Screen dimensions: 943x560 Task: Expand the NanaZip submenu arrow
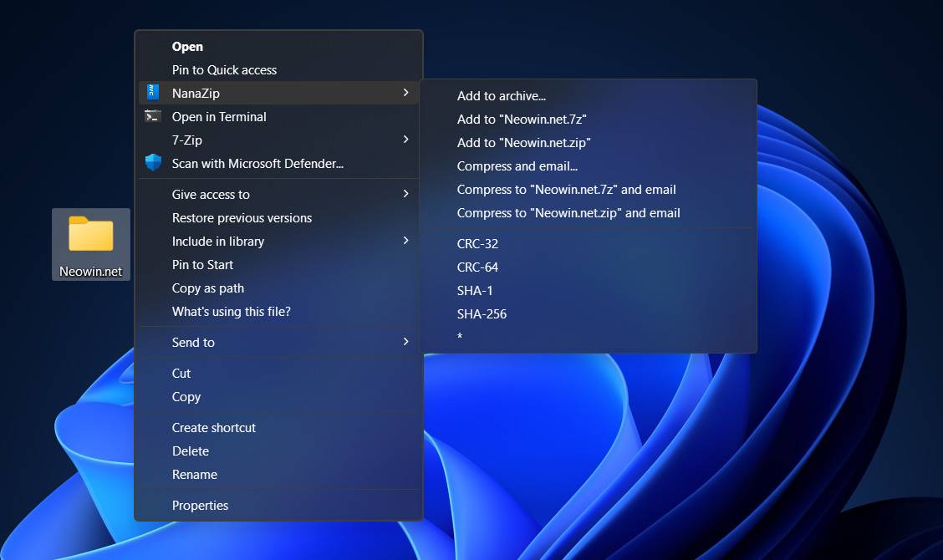pos(406,93)
